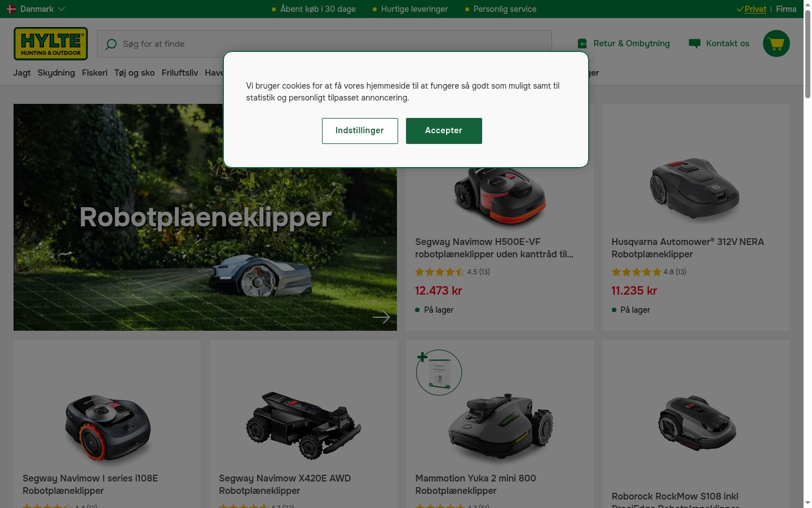Open the Jagt menu
The image size is (812, 508).
coord(22,73)
